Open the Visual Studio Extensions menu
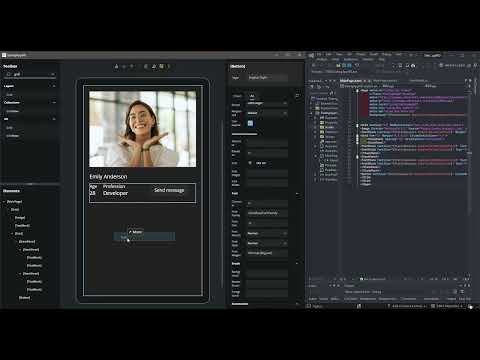The width and height of the screenshot is (480, 360). tap(351, 59)
